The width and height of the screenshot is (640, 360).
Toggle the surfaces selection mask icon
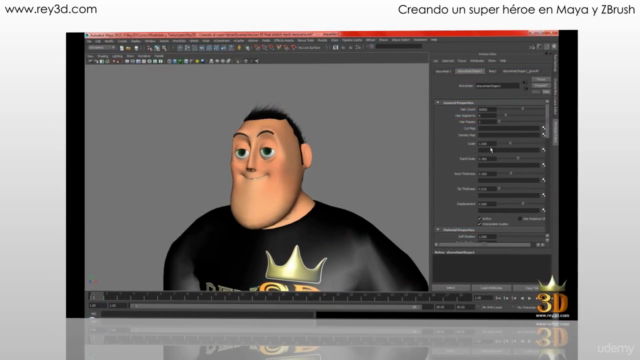(x=202, y=48)
